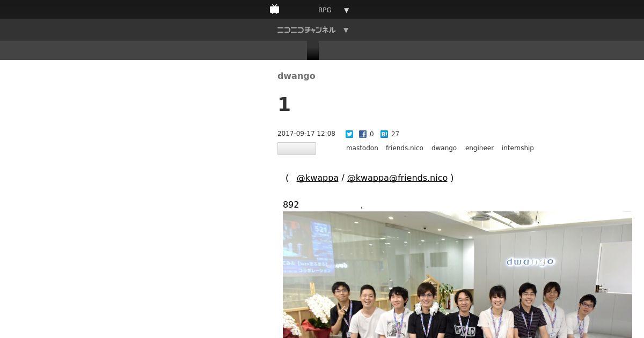Screen dimensions: 644x338
Task: Open the @kwappa@friends.nico link
Action: (397, 178)
